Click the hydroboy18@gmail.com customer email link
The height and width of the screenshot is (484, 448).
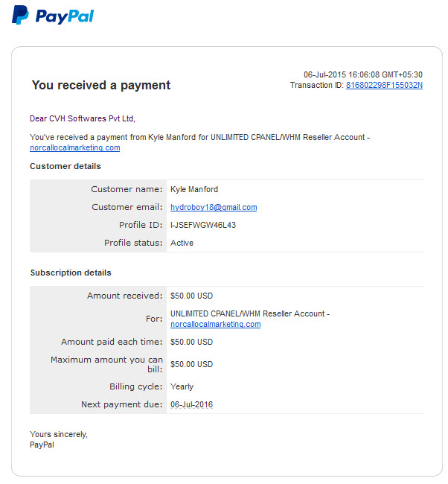point(214,207)
